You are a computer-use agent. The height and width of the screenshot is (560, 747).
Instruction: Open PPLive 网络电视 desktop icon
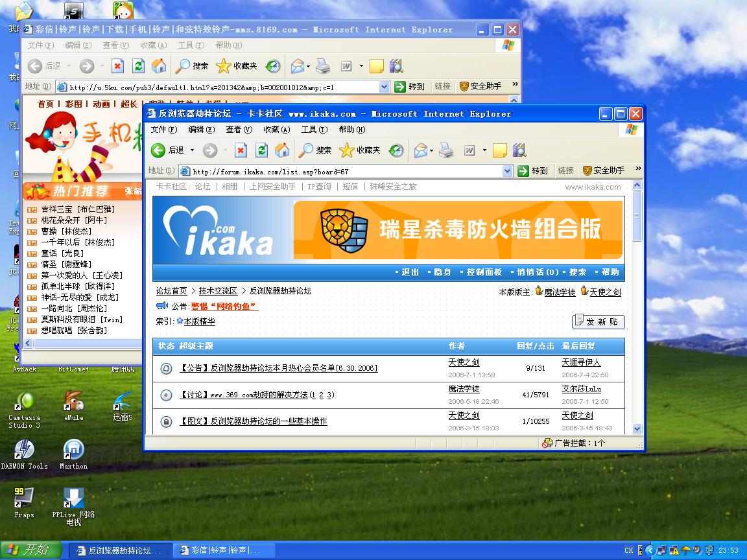73,506
